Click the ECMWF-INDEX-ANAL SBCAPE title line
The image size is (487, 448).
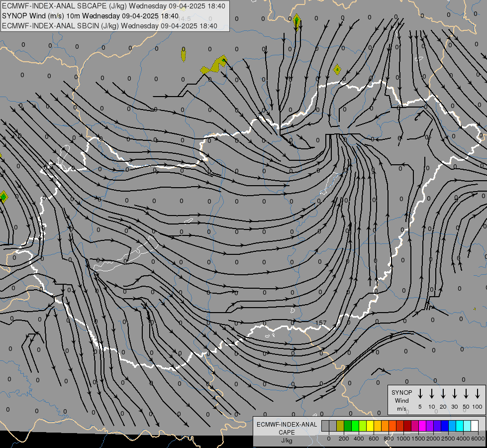(114, 6)
